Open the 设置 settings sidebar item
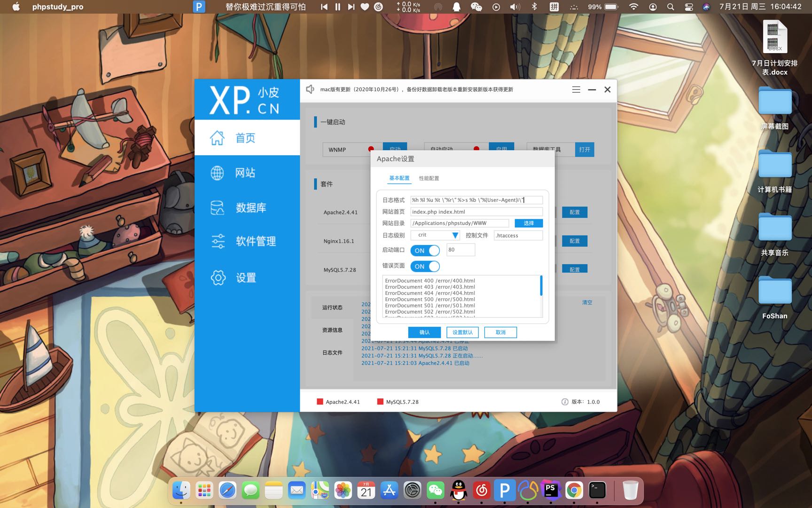 tap(247, 278)
